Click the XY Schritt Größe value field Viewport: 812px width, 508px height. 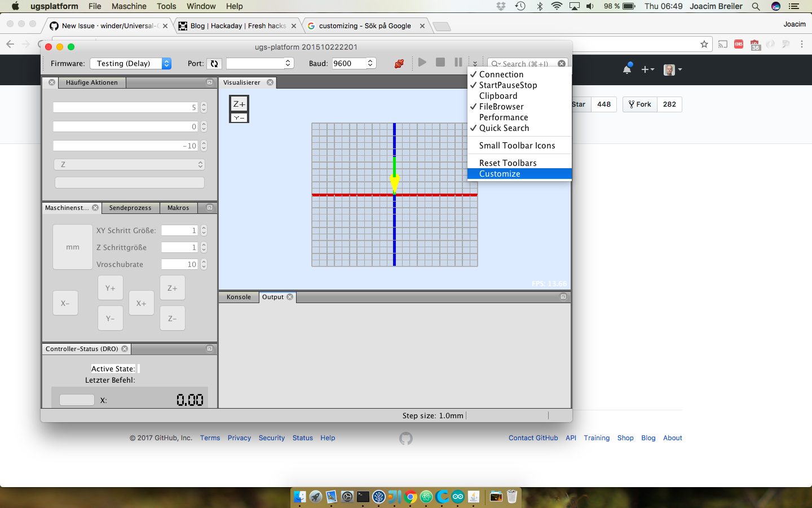180,230
